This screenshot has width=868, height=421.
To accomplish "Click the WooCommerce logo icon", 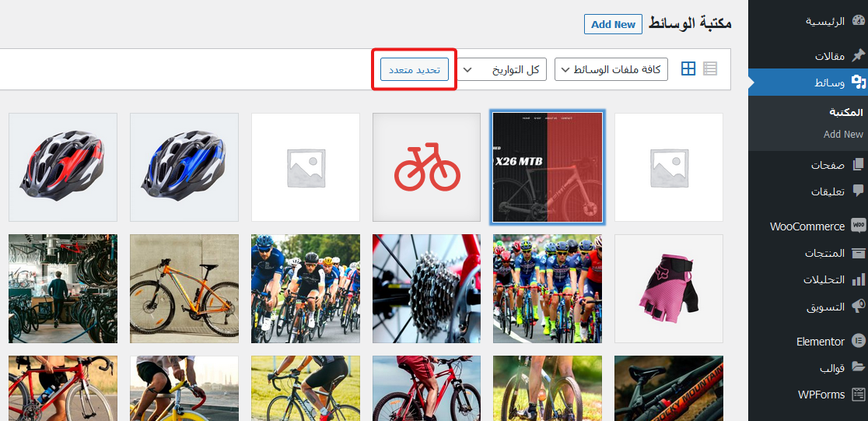I will click(x=858, y=226).
